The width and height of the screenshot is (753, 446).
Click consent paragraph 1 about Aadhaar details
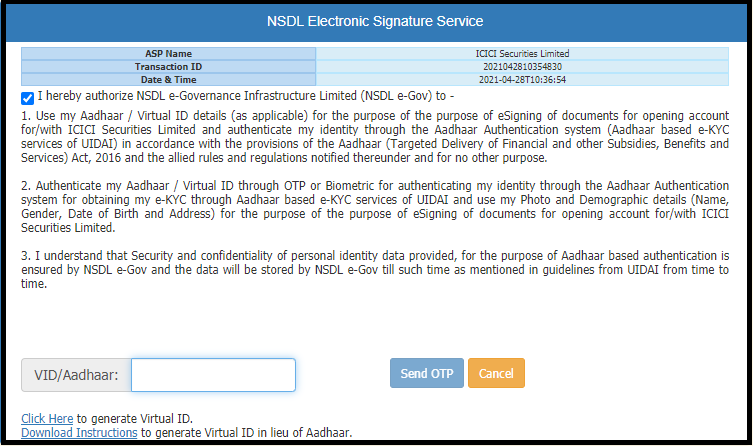376,137
